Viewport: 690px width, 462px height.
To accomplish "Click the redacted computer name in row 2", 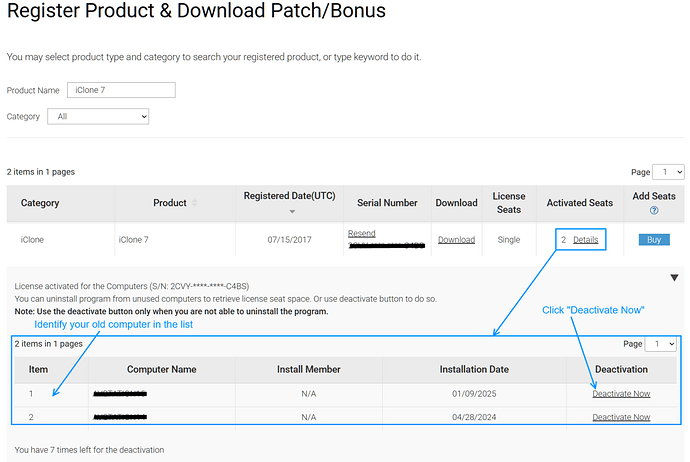I will [x=120, y=417].
